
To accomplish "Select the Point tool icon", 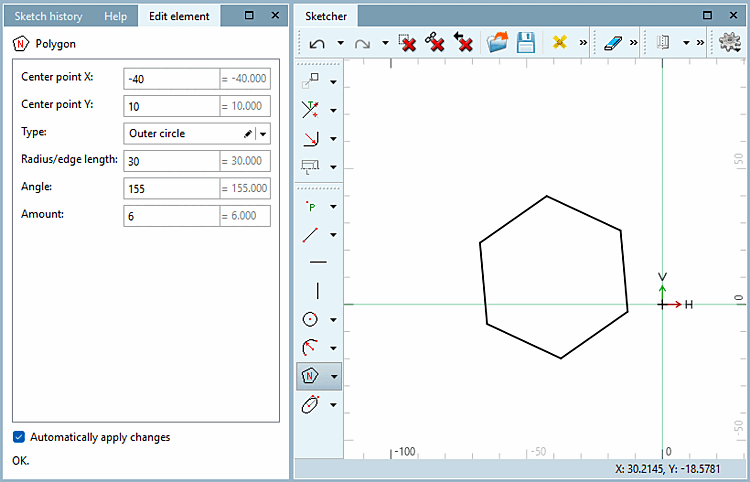I will pos(311,206).
